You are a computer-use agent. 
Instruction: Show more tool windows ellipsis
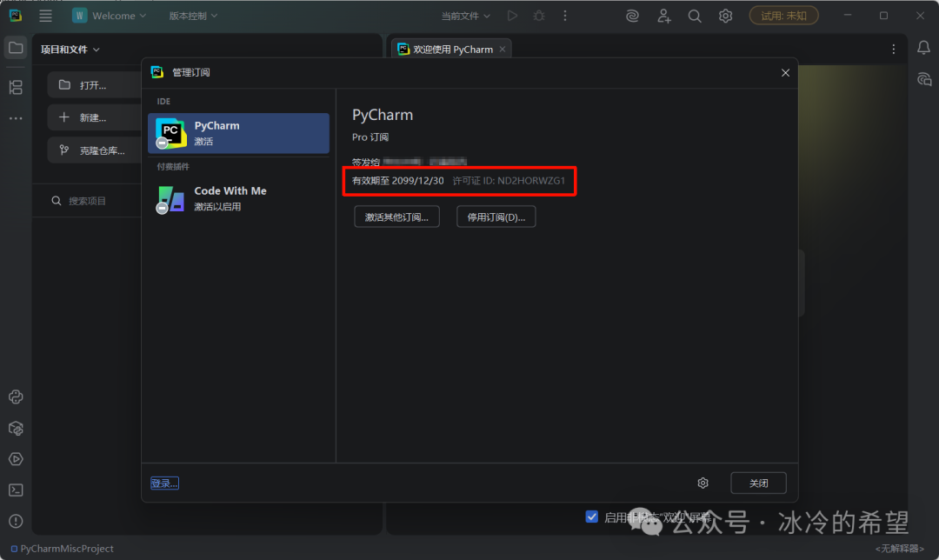click(16, 118)
